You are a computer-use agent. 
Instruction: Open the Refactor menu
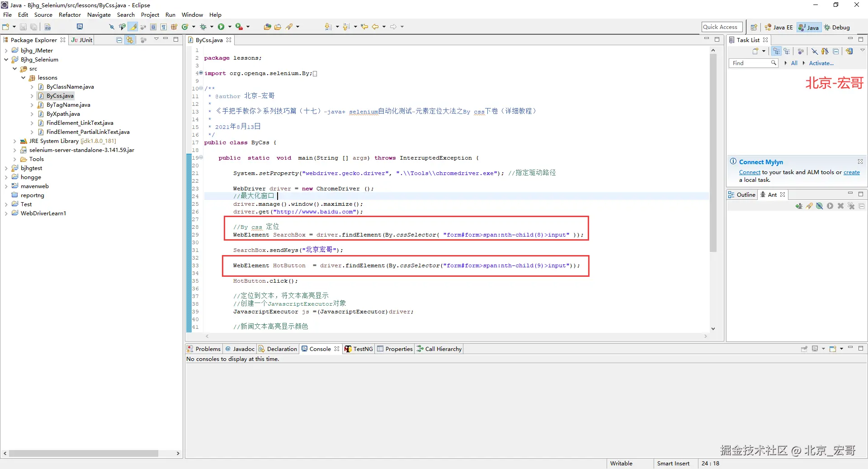pos(70,15)
